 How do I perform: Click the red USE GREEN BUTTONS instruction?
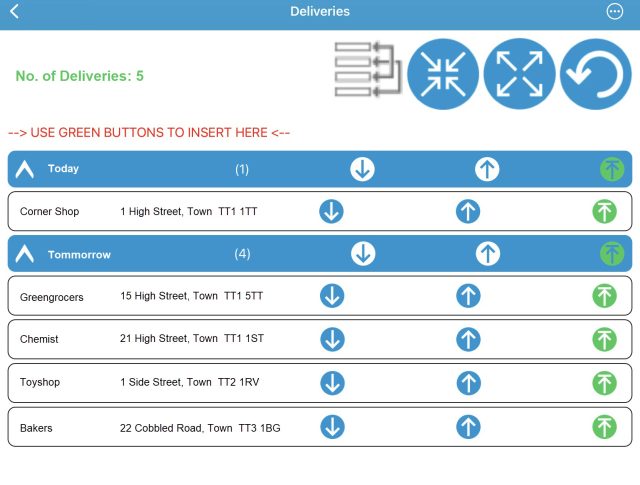[149, 133]
